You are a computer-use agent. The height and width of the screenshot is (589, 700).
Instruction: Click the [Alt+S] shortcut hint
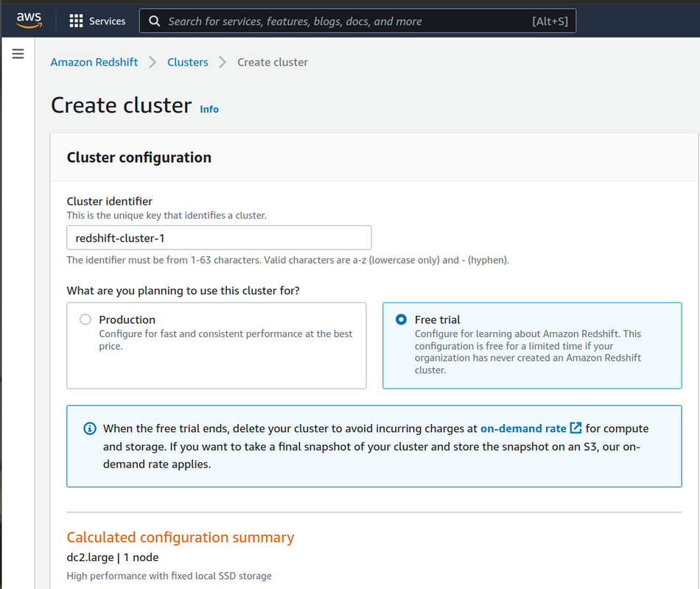coord(550,21)
